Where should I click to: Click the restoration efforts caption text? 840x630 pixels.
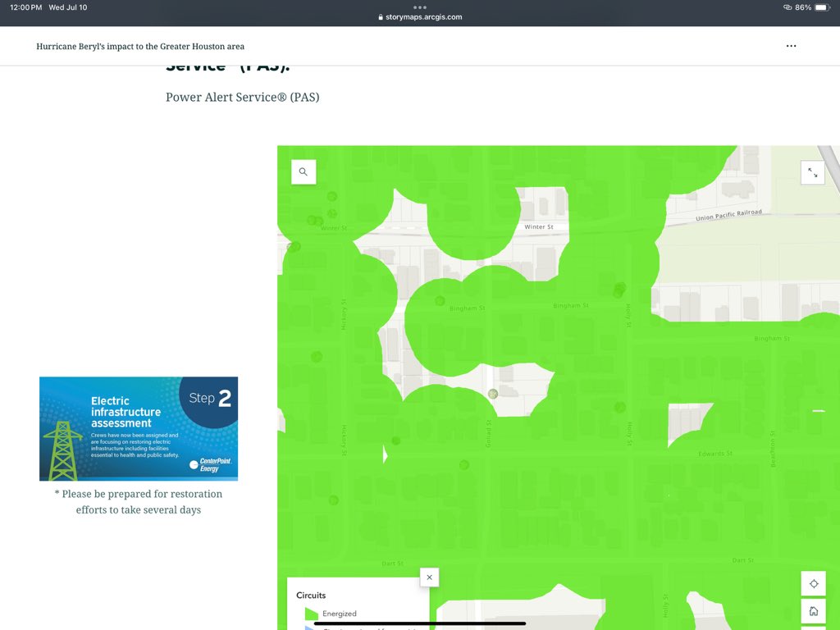pyautogui.click(x=138, y=502)
